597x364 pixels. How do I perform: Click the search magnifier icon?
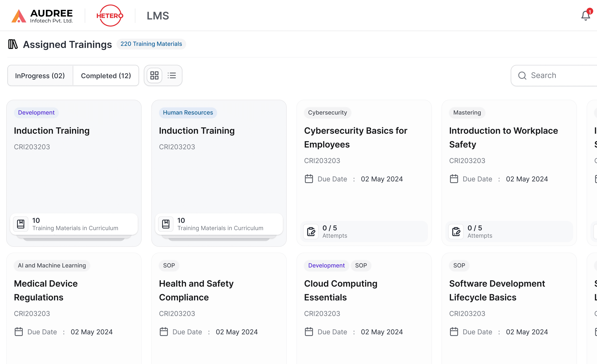coord(522,75)
